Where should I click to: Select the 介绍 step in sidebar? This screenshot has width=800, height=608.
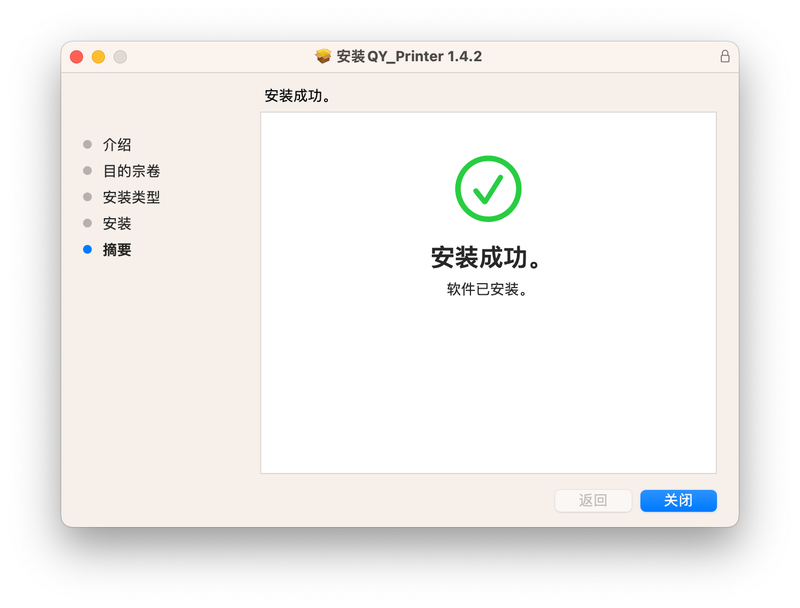tap(117, 144)
